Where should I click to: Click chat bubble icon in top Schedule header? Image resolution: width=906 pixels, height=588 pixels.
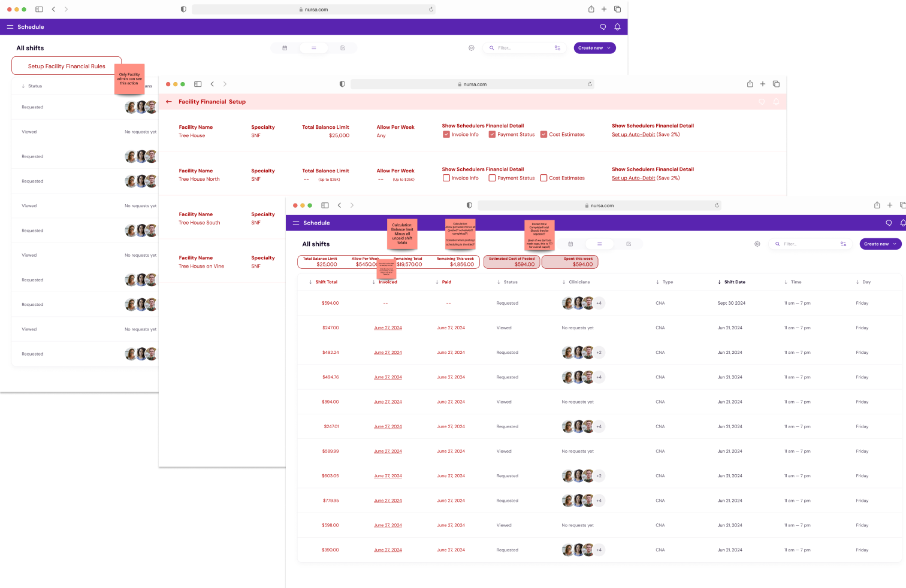(603, 27)
